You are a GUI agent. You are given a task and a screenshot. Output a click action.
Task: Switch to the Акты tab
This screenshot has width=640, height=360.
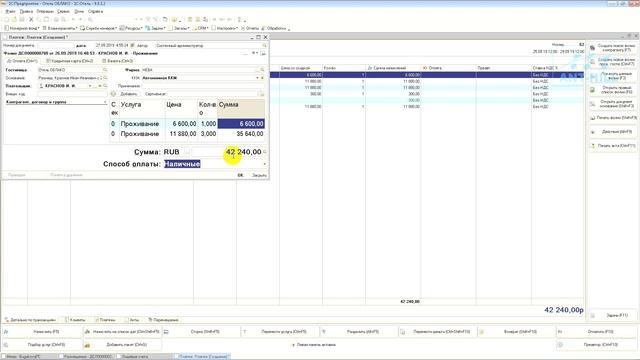[132, 320]
